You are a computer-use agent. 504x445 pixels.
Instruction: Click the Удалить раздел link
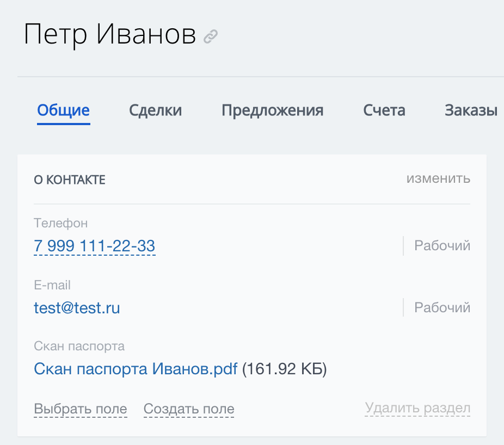(417, 408)
